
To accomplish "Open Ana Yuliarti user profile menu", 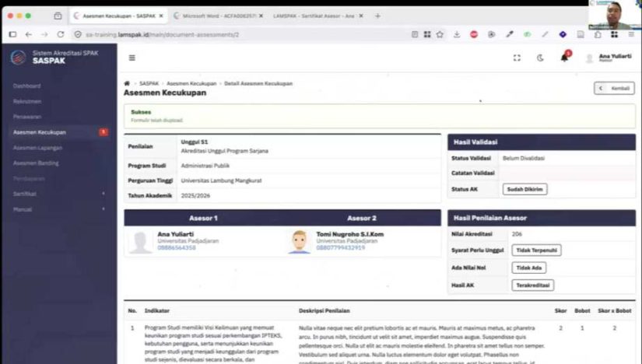I will pyautogui.click(x=609, y=58).
